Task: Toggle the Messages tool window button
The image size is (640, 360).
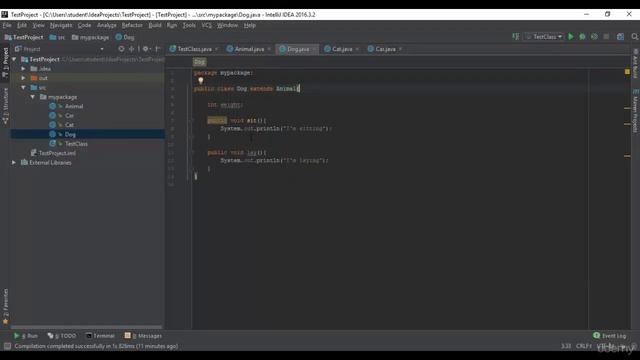Action: [143, 336]
